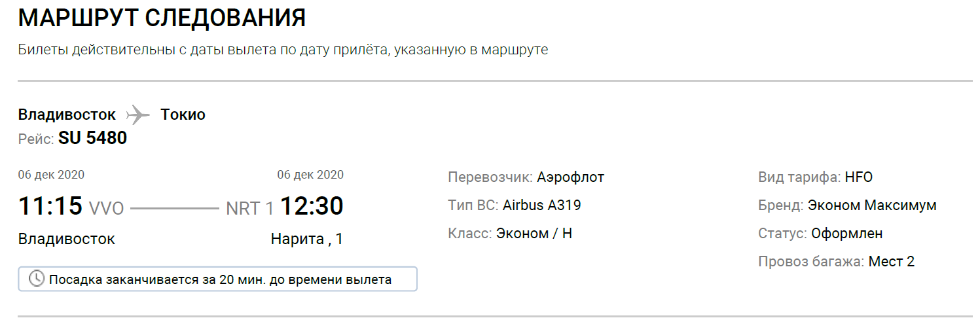This screenshot has width=980, height=320.
Task: Click the arrival airport name Нарита, 1
Action: point(307,239)
